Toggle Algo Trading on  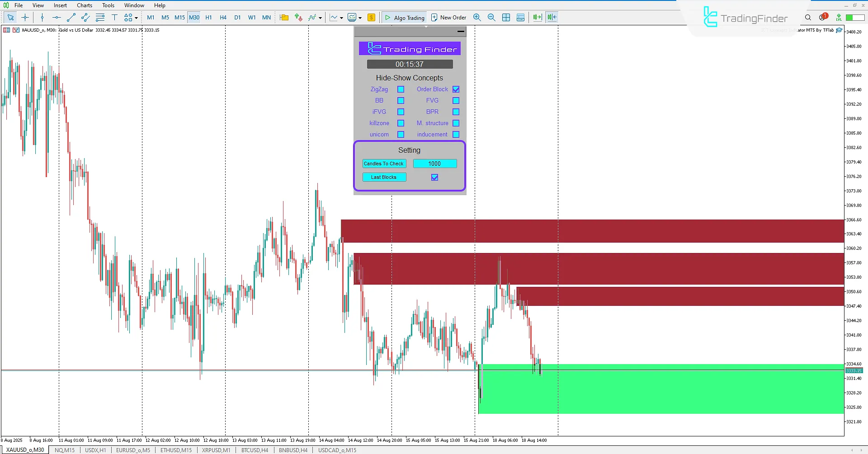(404, 17)
